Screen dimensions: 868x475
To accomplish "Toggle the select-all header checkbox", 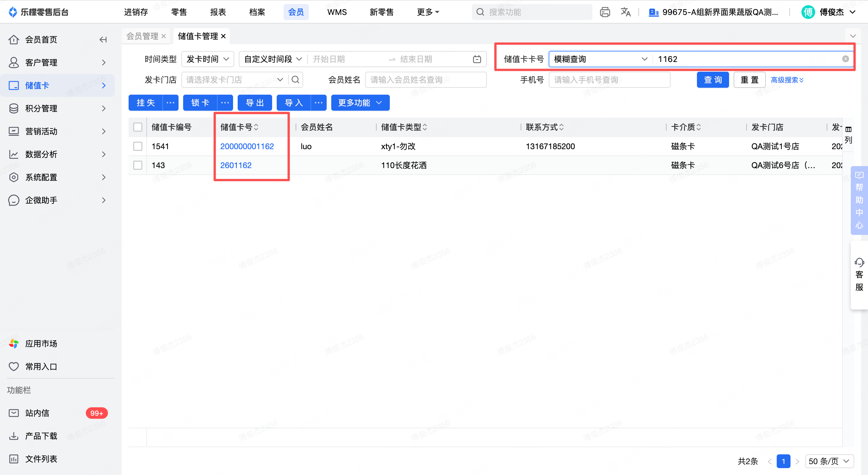I will [x=137, y=127].
